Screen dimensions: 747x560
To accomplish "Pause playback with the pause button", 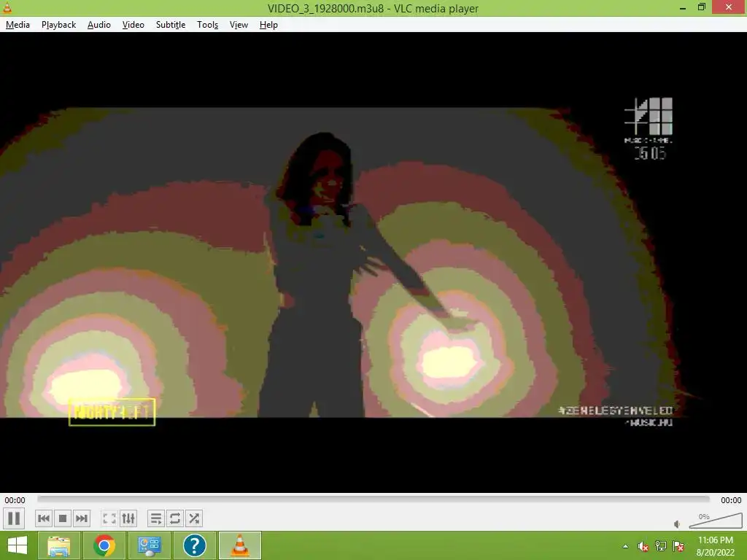I will (15, 518).
